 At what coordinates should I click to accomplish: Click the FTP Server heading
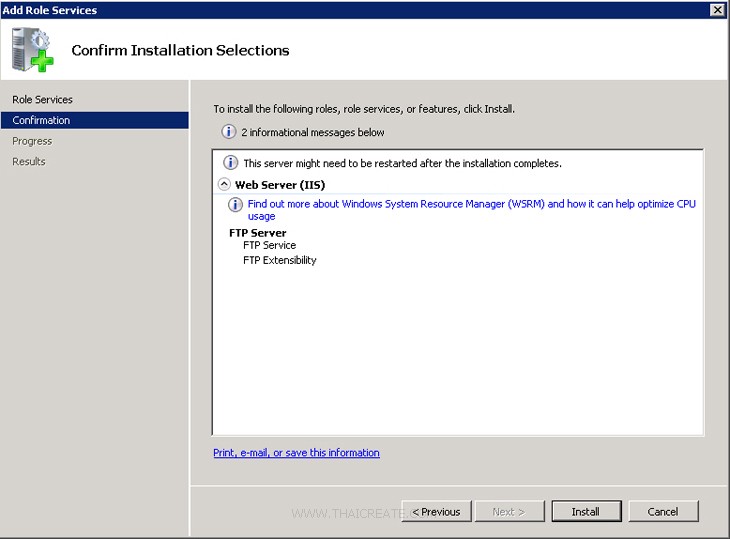tap(257, 233)
